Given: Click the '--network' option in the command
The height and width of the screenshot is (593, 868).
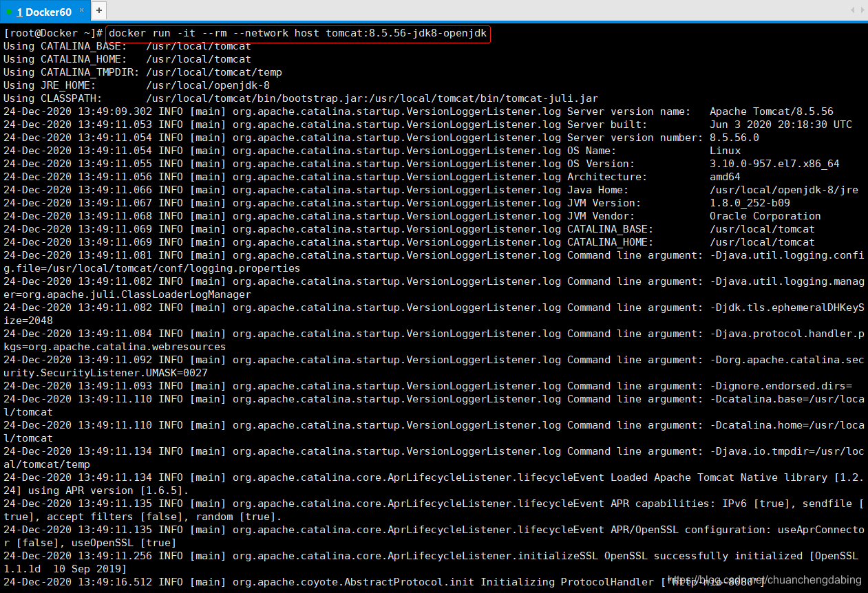Looking at the screenshot, I should coord(261,33).
